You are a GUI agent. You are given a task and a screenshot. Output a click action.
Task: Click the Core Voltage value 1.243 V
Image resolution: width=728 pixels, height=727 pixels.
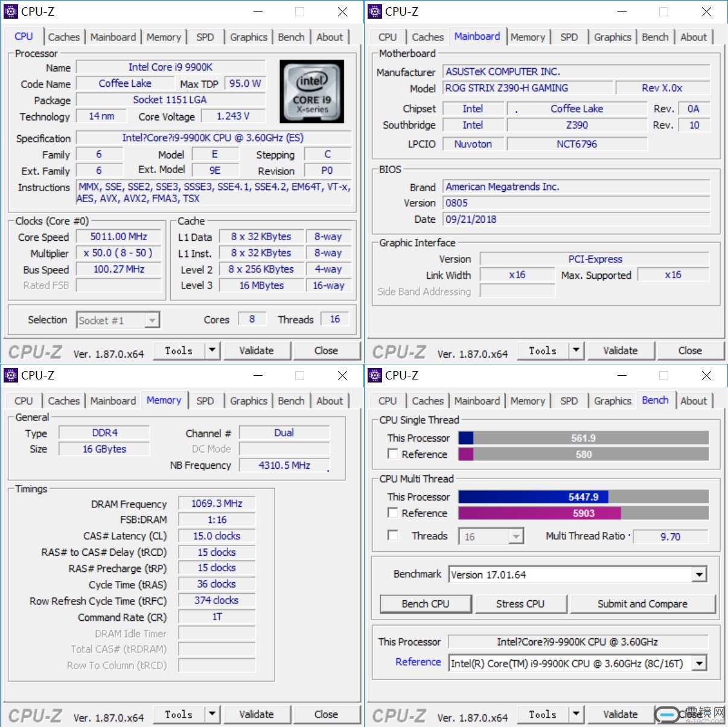click(233, 116)
